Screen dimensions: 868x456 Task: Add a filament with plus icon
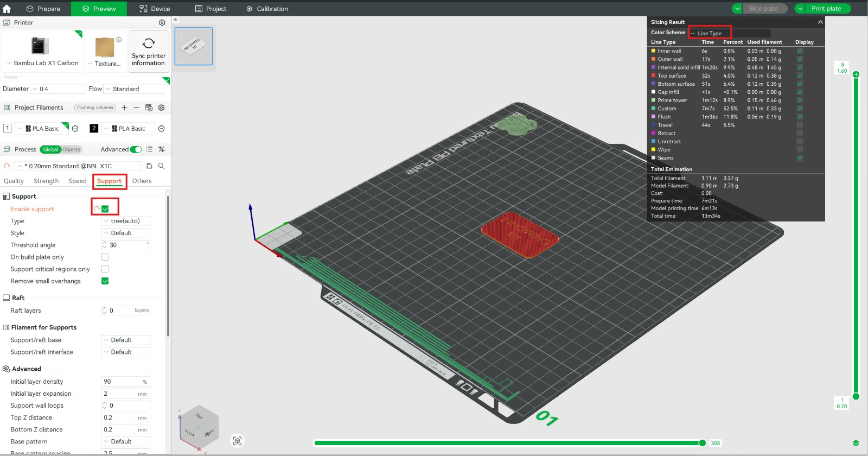coord(124,107)
